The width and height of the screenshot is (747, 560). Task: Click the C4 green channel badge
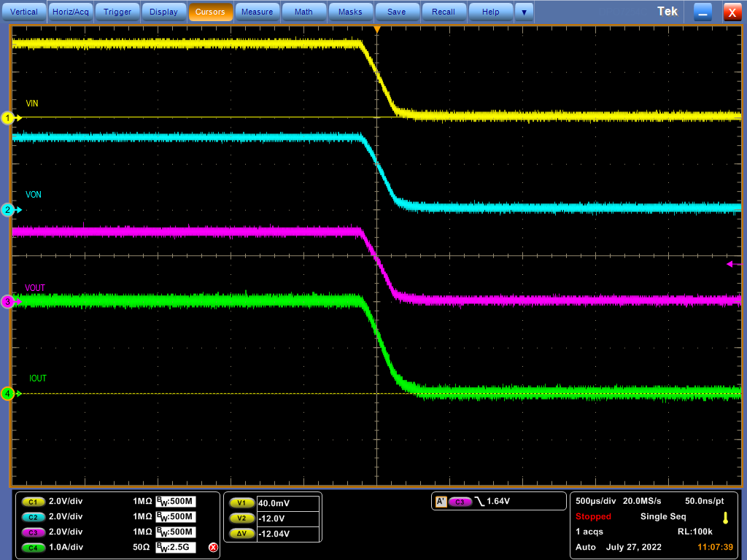click(32, 548)
